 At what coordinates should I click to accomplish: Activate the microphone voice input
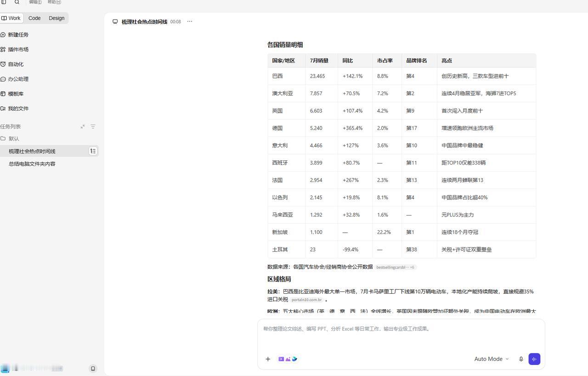(521, 359)
